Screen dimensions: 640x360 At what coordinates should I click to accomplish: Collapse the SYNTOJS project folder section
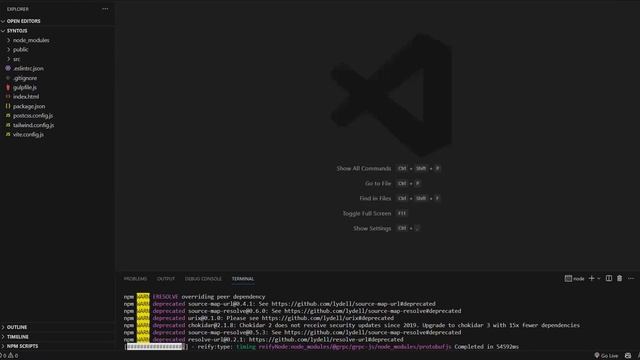17,31
